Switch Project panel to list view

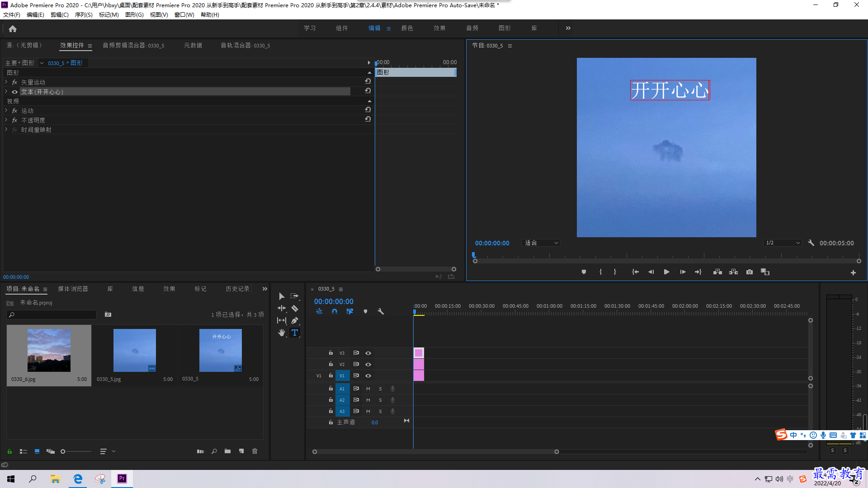click(x=24, y=451)
